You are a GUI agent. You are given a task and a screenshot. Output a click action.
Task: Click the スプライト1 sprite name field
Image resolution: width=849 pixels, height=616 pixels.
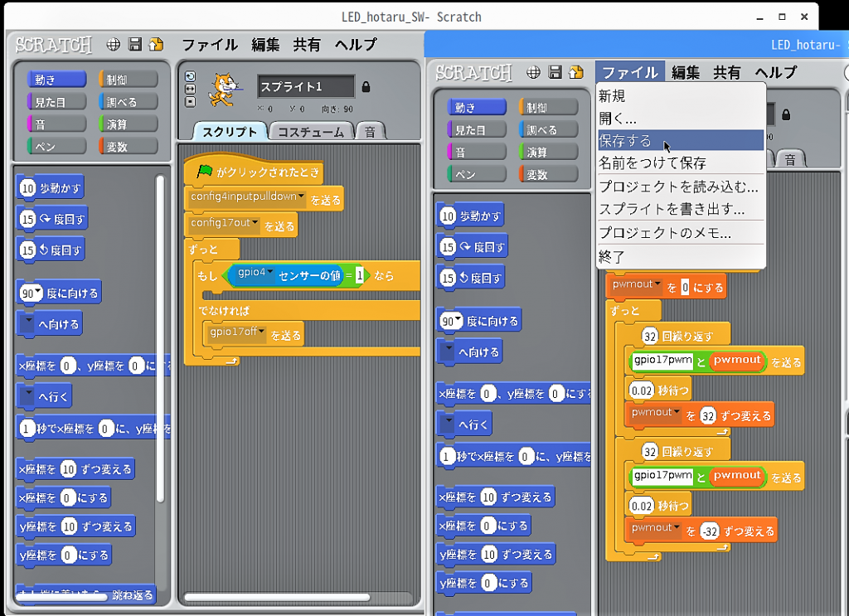coord(306,86)
